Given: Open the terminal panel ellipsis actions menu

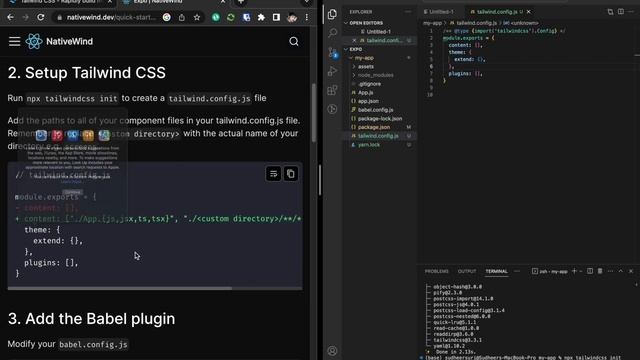Looking at the screenshot, I should [x=610, y=271].
